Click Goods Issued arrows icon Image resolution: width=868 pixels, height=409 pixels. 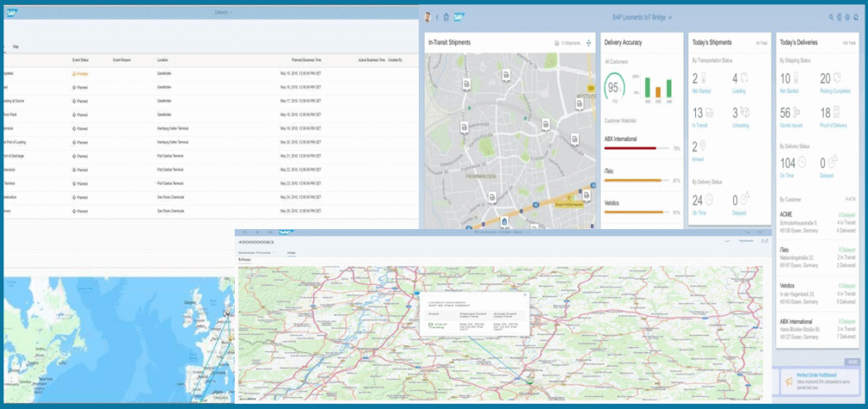(x=797, y=113)
